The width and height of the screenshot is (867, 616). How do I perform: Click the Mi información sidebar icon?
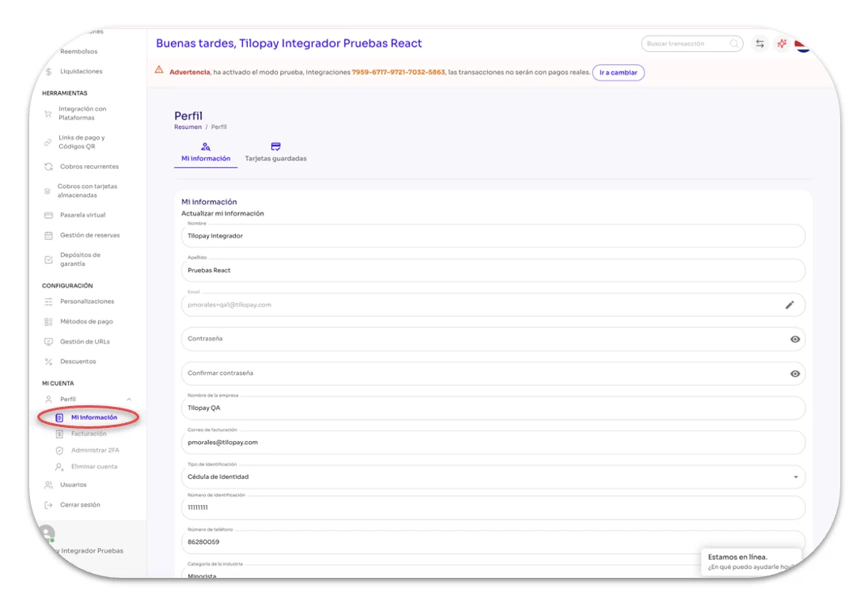click(60, 418)
